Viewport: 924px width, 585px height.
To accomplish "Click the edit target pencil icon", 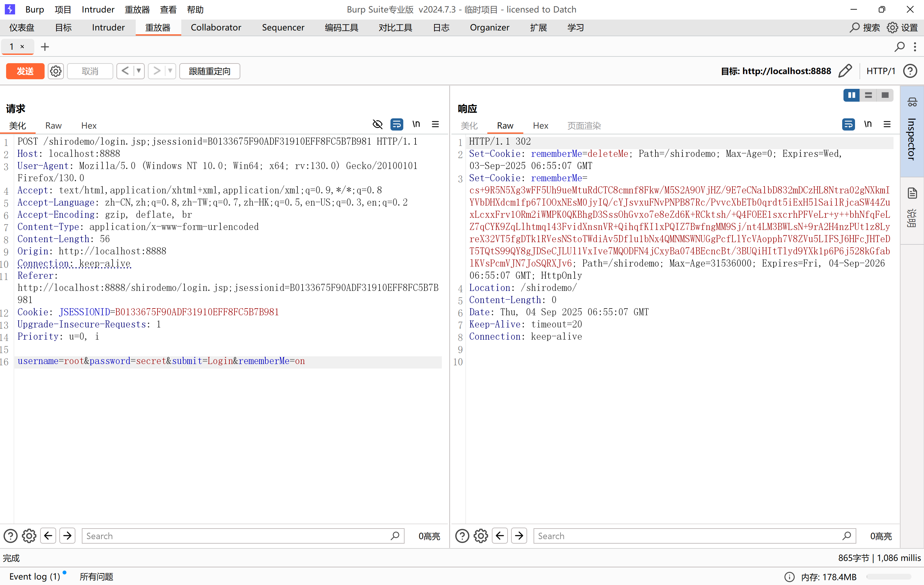I will pyautogui.click(x=845, y=71).
